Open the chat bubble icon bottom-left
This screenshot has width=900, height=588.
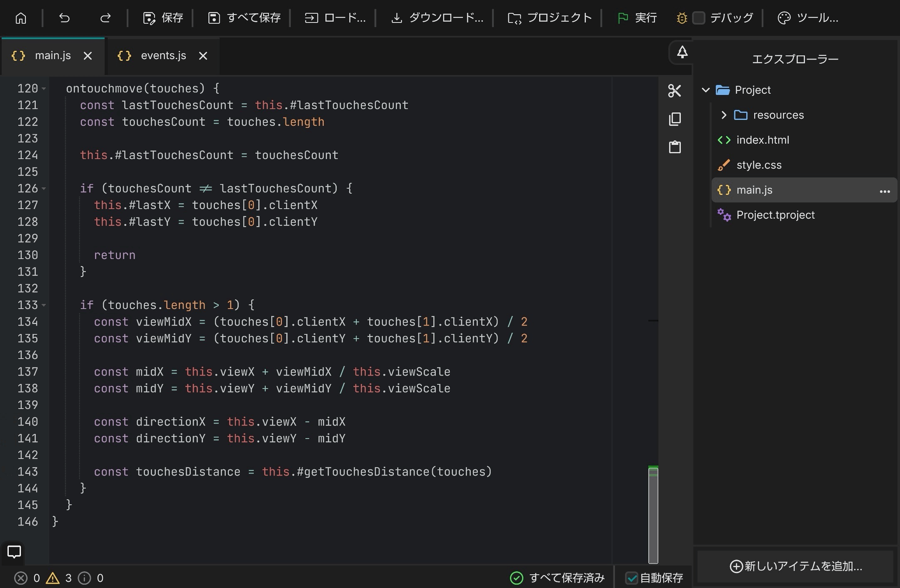point(14,552)
